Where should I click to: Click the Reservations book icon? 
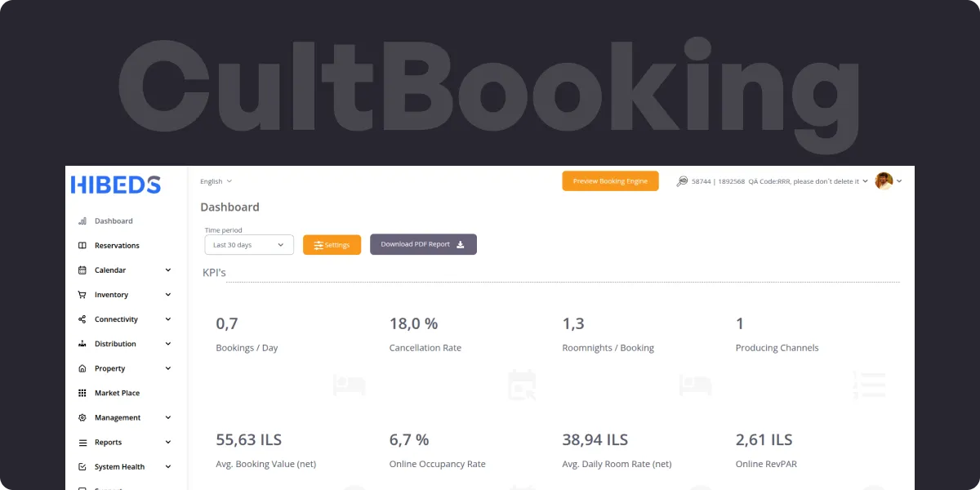click(x=82, y=246)
